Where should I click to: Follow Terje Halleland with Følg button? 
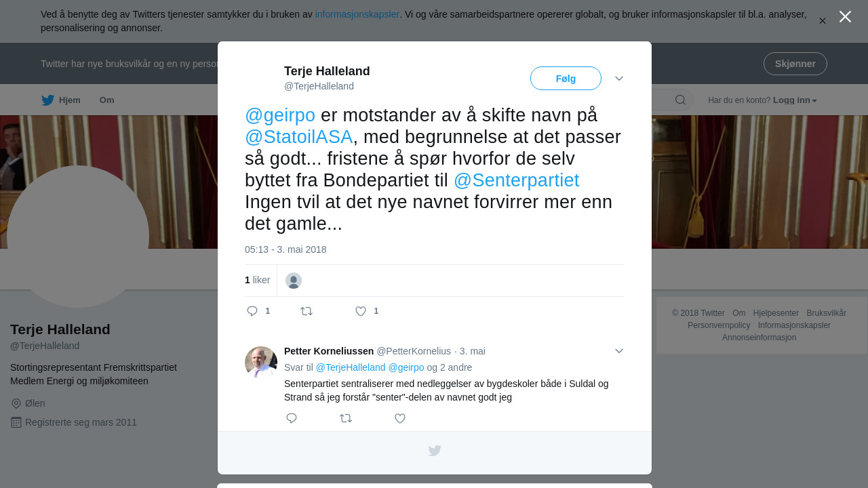tap(566, 79)
